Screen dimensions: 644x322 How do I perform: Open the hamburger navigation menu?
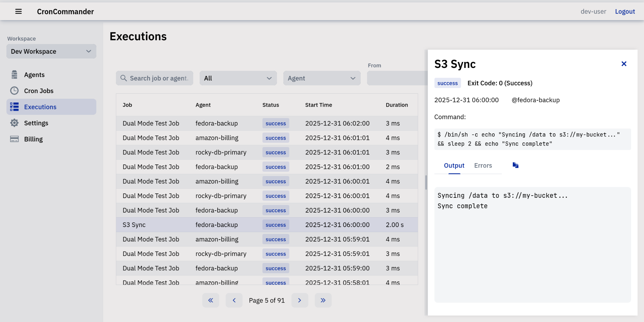click(19, 12)
